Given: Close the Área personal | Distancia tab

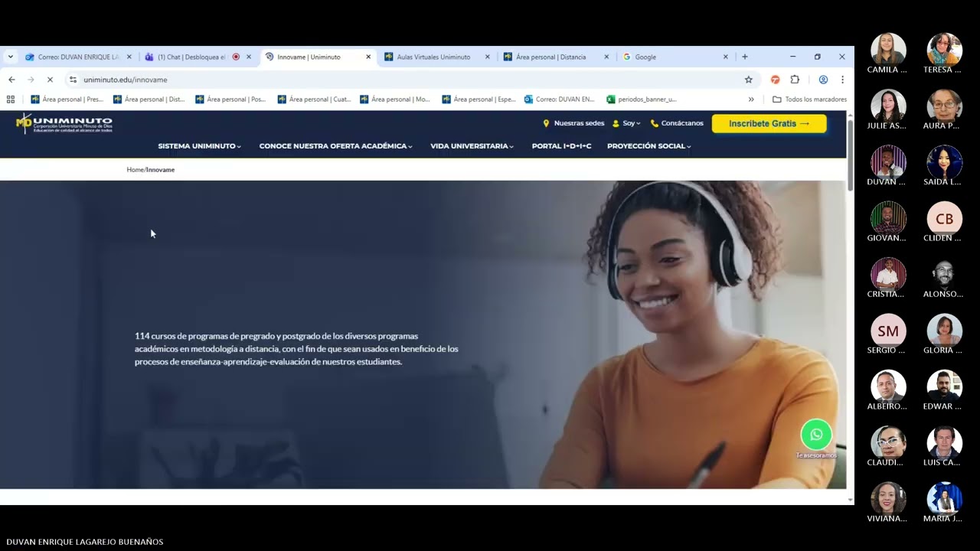Looking at the screenshot, I should (606, 57).
